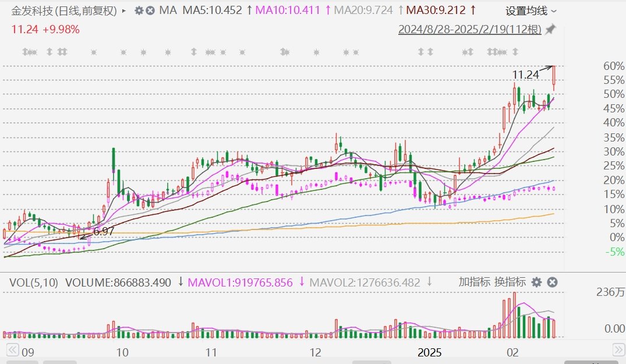This screenshot has height=364, width=626.
Task: Remove the MA indicator with its X icon
Action: click(x=150, y=10)
